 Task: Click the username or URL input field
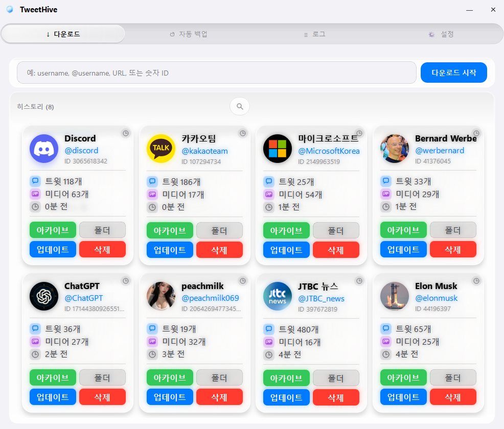tap(217, 73)
